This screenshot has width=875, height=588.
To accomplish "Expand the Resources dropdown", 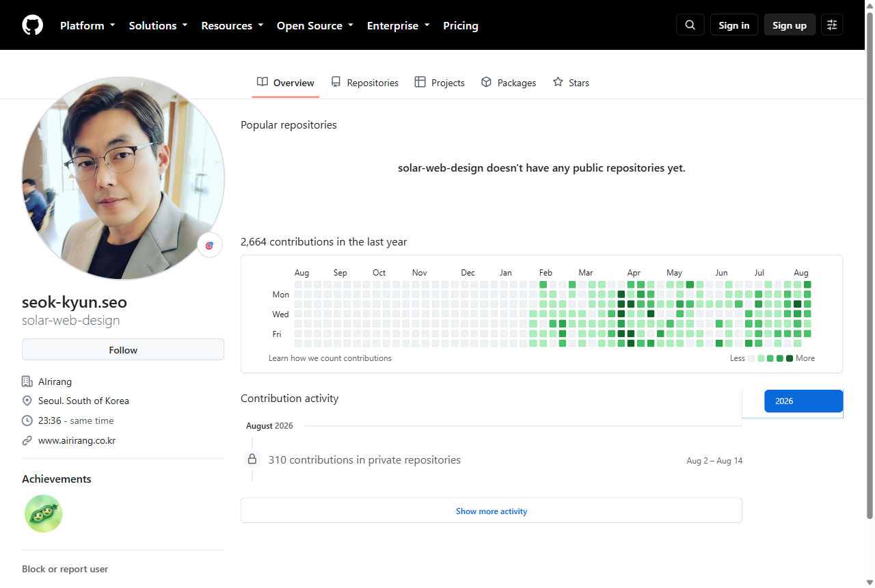I will pyautogui.click(x=232, y=25).
